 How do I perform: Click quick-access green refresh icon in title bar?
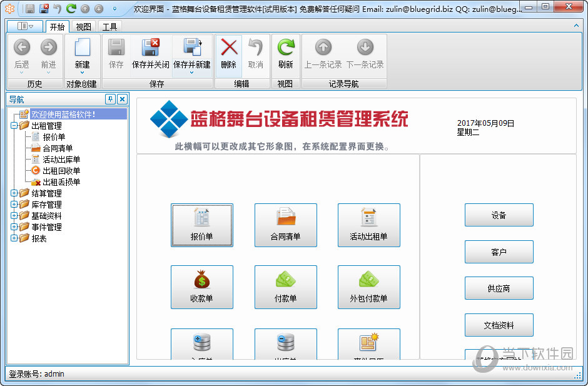click(x=71, y=8)
